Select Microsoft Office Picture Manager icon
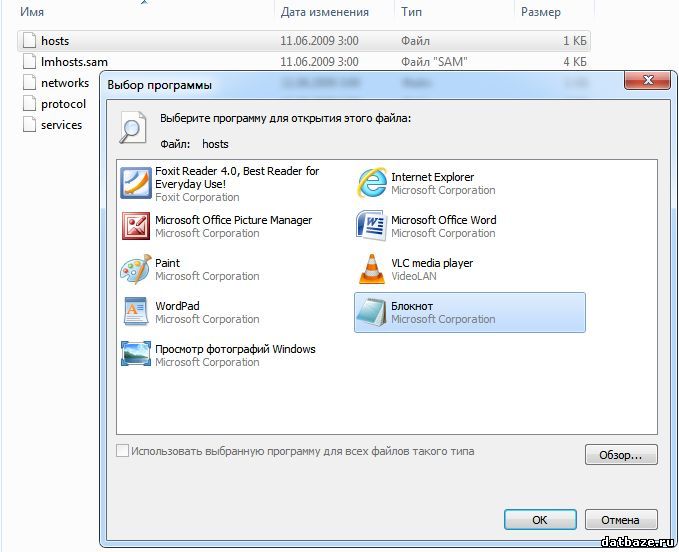 point(136,227)
